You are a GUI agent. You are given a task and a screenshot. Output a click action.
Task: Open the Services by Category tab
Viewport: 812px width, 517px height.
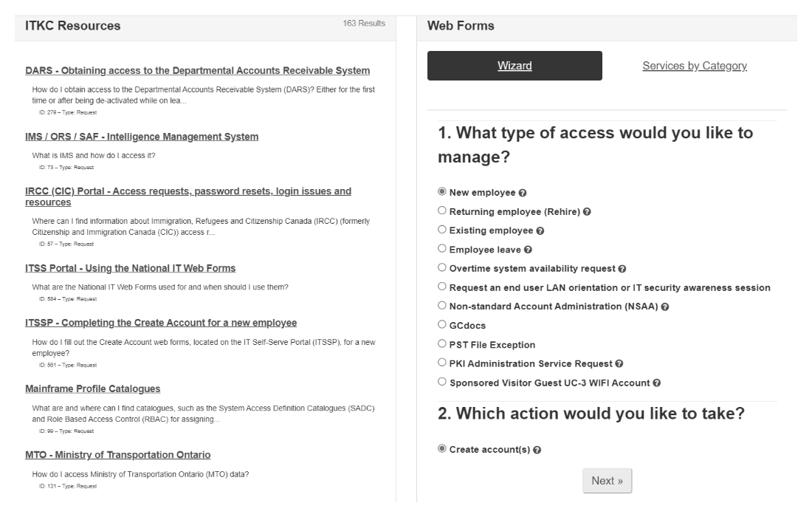694,66
